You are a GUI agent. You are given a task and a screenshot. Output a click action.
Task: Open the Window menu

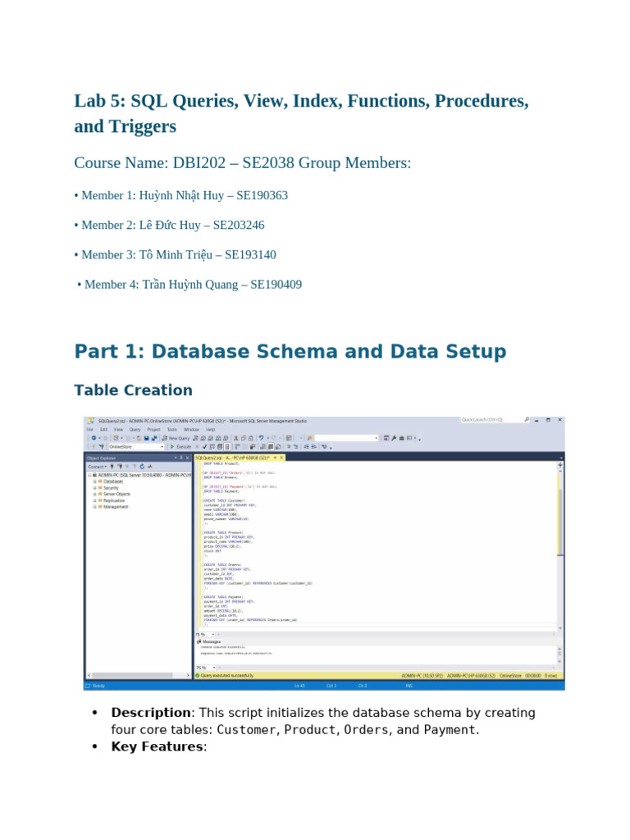point(191,429)
